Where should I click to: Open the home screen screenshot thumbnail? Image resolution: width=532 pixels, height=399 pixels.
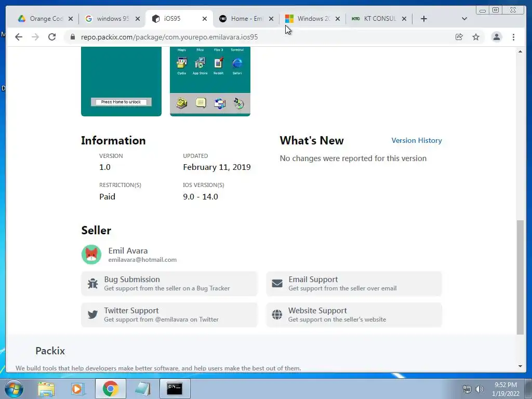pyautogui.click(x=210, y=82)
